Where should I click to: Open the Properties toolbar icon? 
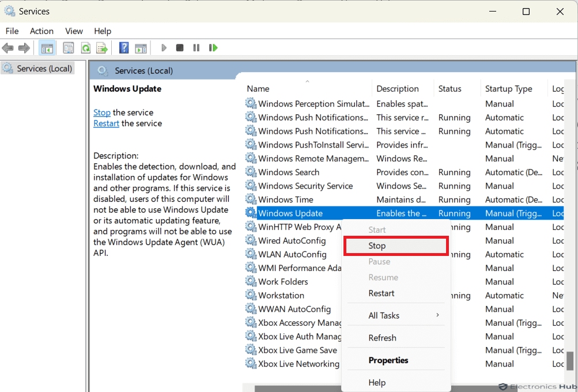pos(69,48)
